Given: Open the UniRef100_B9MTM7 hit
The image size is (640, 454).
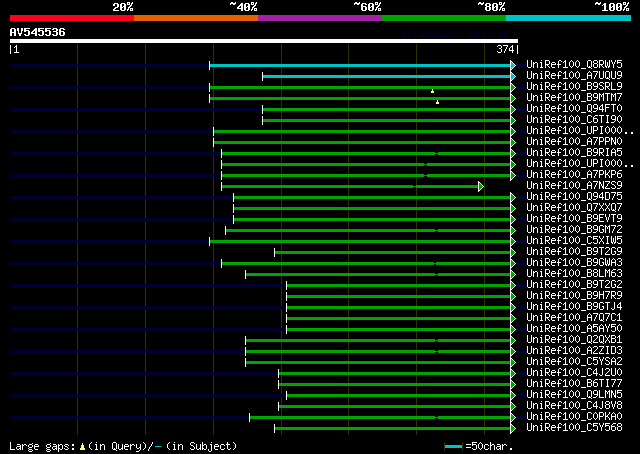Looking at the screenshot, I should click(x=574, y=98).
